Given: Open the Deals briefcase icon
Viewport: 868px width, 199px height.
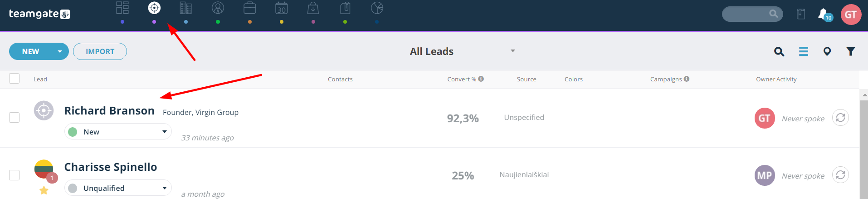Looking at the screenshot, I should 250,8.
